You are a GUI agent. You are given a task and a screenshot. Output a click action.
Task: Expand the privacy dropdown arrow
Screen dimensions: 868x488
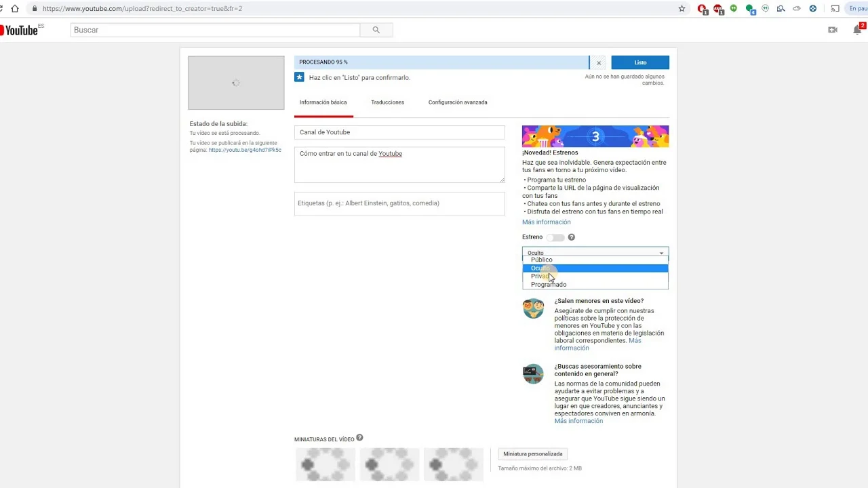coord(661,253)
